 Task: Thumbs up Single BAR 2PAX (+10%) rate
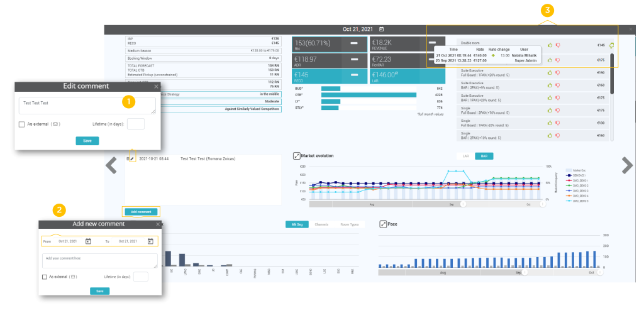coord(550,135)
